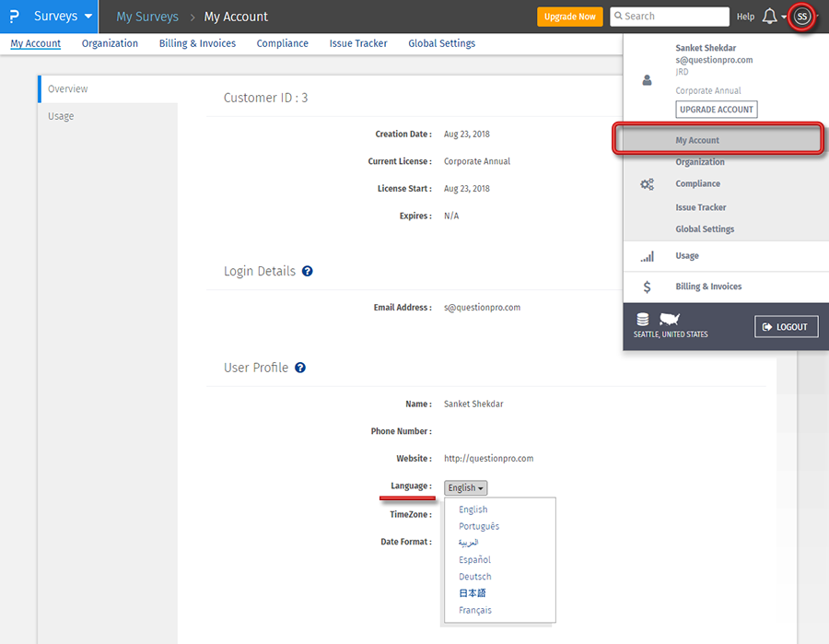Click the Logout button

point(786,327)
